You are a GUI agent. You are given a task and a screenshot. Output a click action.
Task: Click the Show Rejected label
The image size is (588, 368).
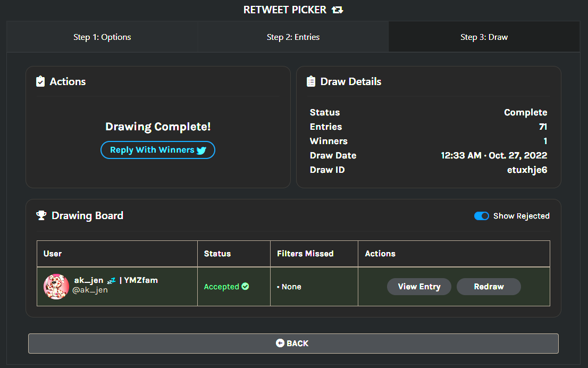tap(521, 216)
